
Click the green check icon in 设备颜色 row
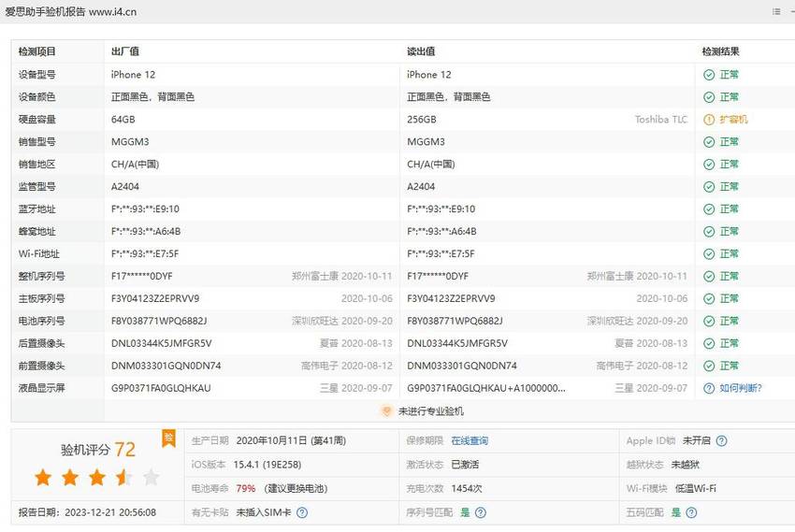[709, 97]
